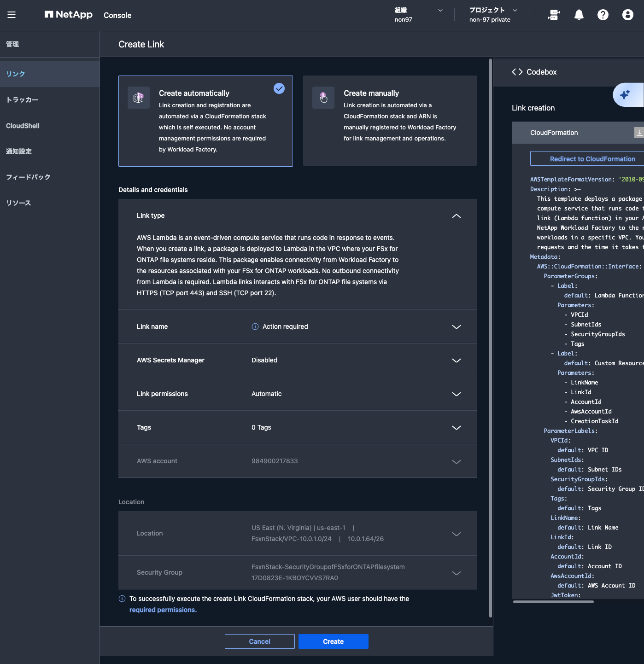Click the JwtToken code line
Viewport: 644px width, 664px height.
(x=566, y=595)
